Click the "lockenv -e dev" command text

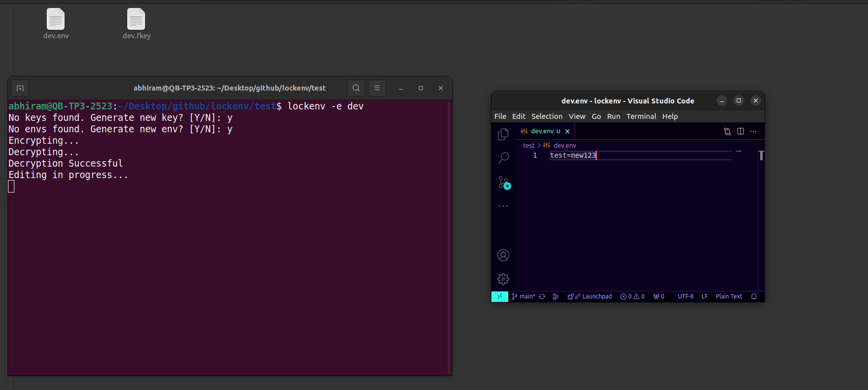pos(325,106)
